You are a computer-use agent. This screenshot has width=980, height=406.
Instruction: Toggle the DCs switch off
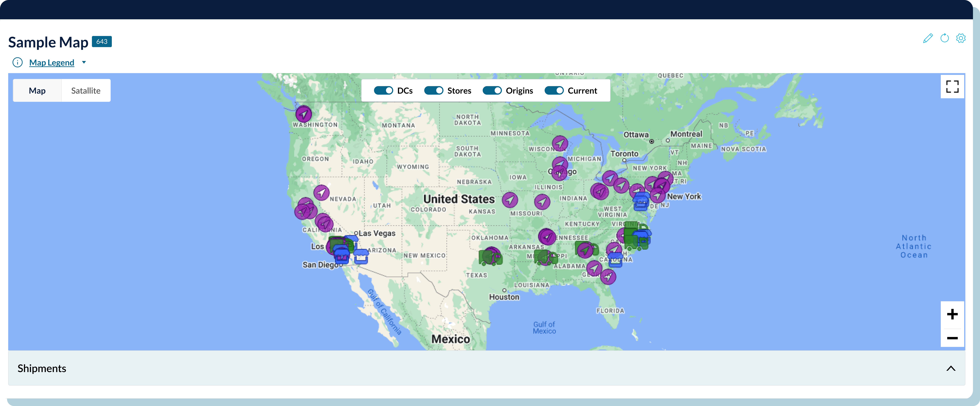[x=383, y=91]
